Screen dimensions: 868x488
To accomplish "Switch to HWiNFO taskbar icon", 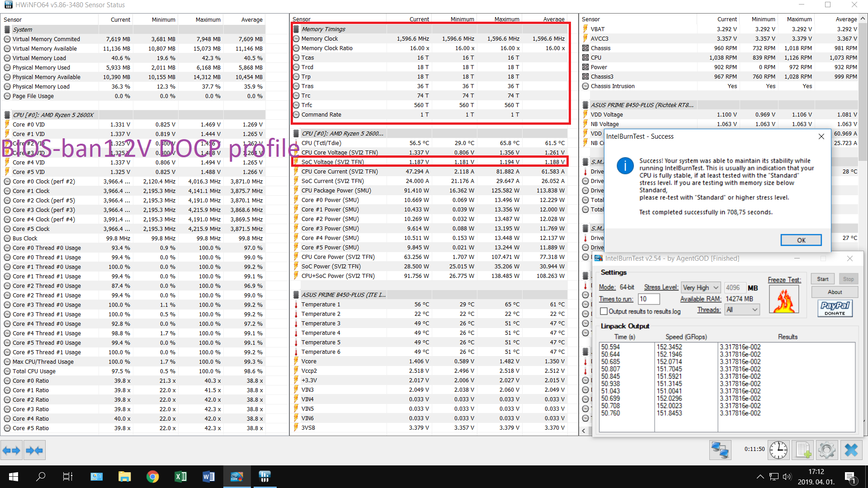I will [264, 477].
